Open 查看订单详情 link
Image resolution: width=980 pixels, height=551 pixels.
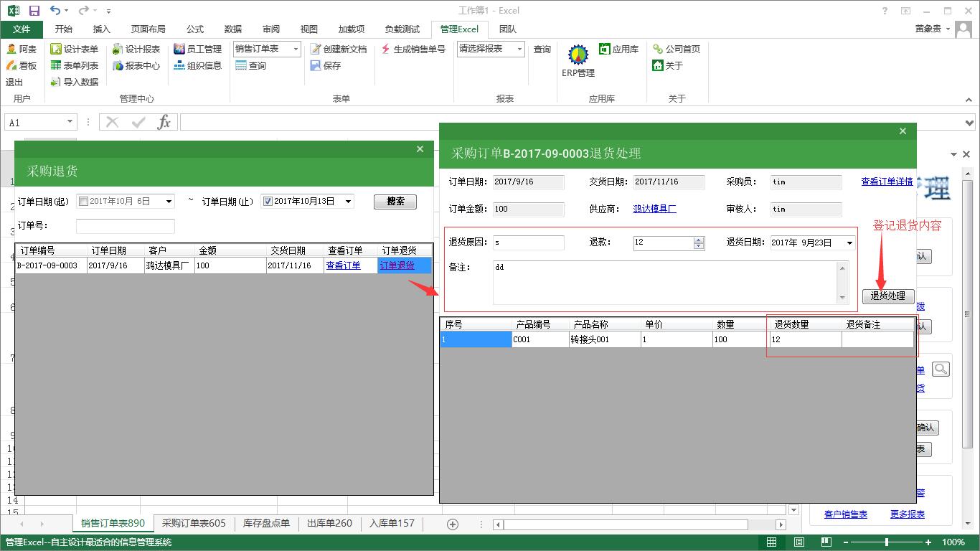click(x=887, y=182)
